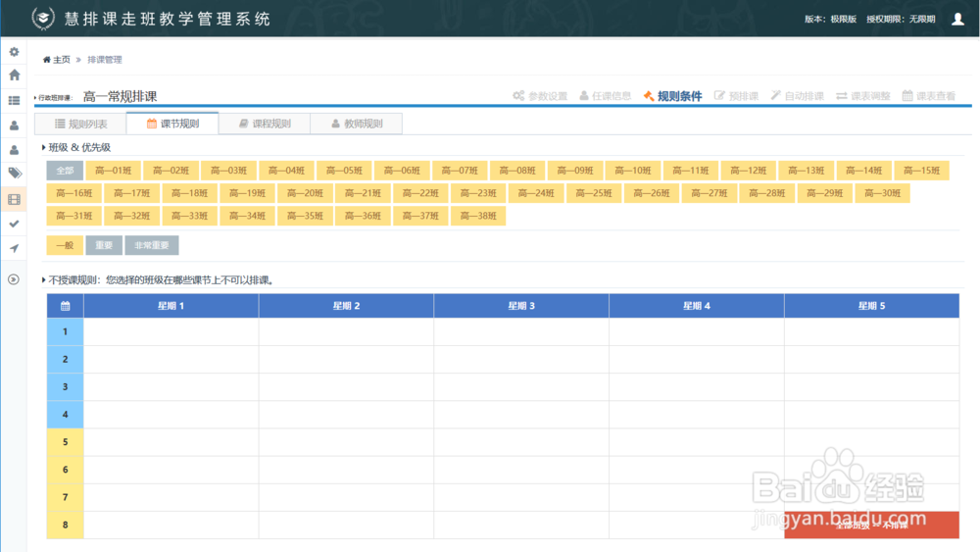Set priority to 非常重要
Viewport: 980px width, 552px height.
(152, 245)
